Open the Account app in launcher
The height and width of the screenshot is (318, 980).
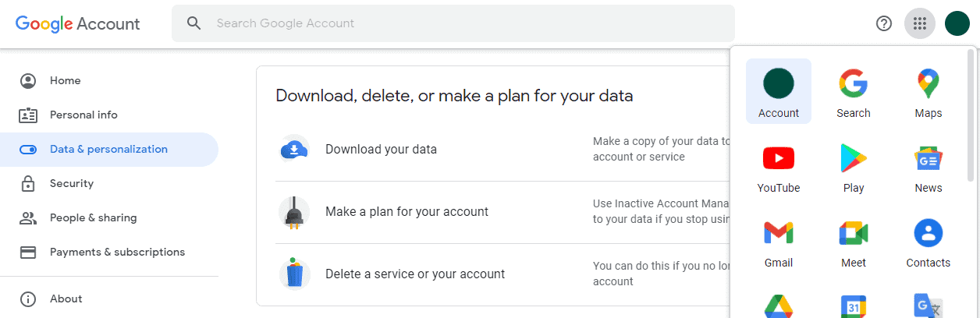click(779, 91)
